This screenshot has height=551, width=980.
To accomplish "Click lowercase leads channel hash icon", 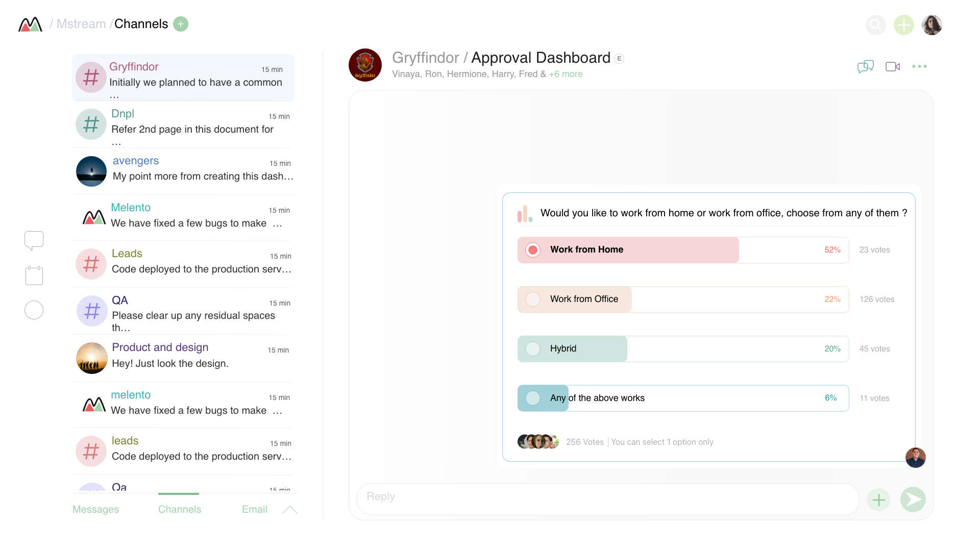I will coord(91,452).
